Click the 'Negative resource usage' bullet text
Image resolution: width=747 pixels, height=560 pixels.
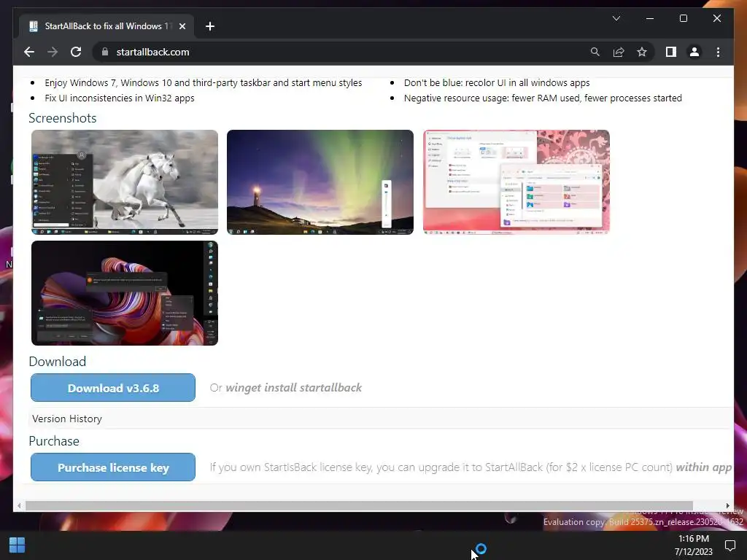[543, 98]
